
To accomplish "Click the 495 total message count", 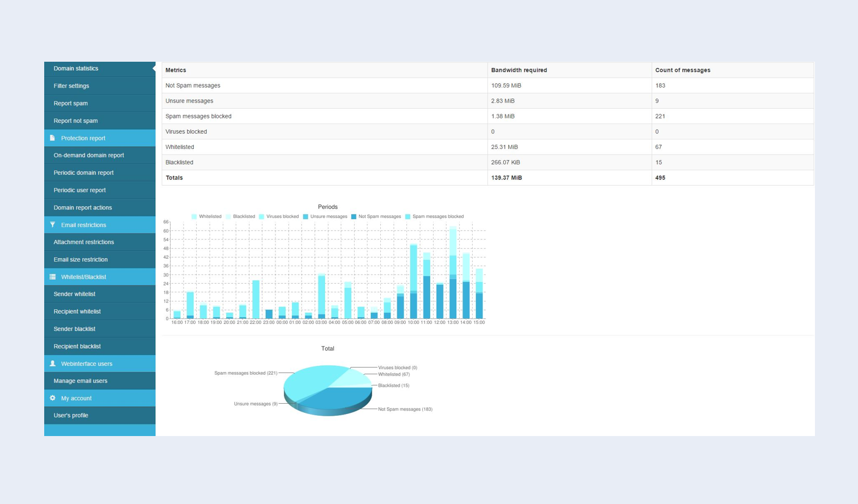I will point(660,178).
